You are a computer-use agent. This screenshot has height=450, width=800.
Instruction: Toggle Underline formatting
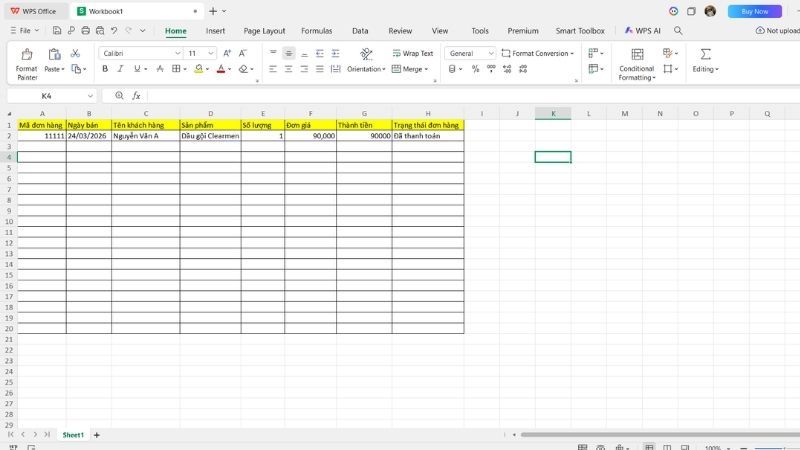tap(137, 69)
